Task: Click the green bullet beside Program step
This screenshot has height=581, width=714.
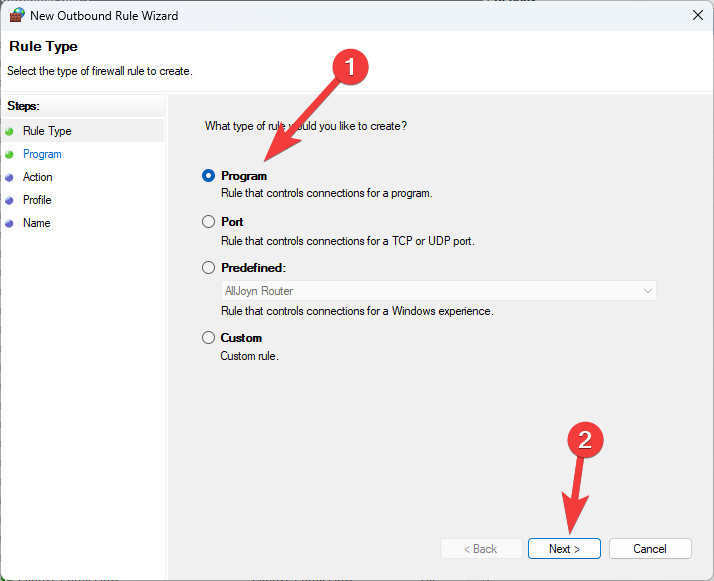Action: 9,154
